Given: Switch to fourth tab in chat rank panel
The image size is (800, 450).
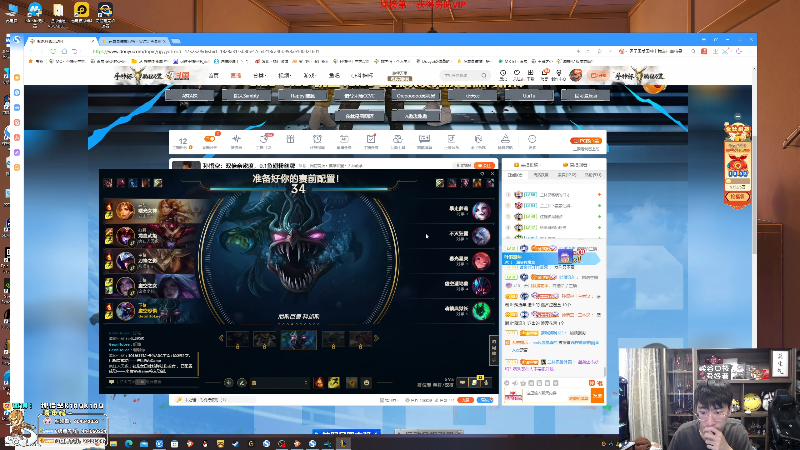Looking at the screenshot, I should tap(592, 175).
